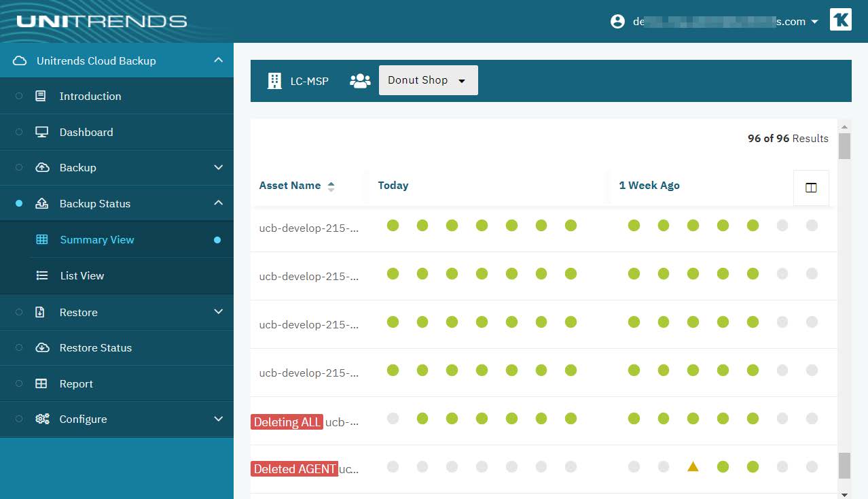Click the Unitrends logo
Image resolution: width=868 pixels, height=499 pixels.
(x=102, y=21)
